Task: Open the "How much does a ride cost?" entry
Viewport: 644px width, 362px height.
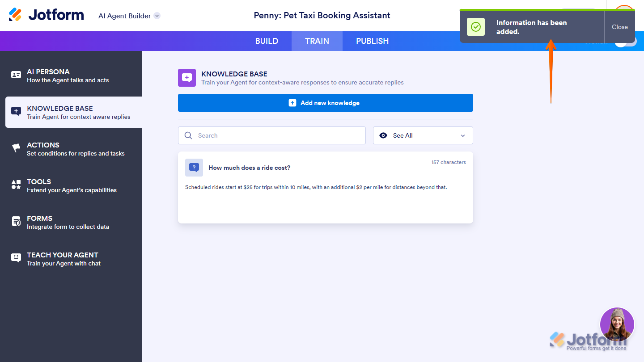Action: [250, 168]
